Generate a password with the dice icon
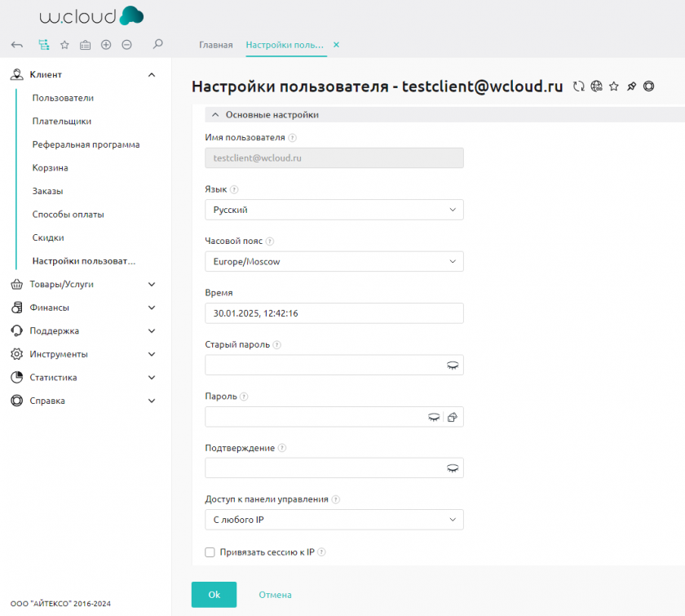This screenshot has width=685, height=616. click(453, 417)
